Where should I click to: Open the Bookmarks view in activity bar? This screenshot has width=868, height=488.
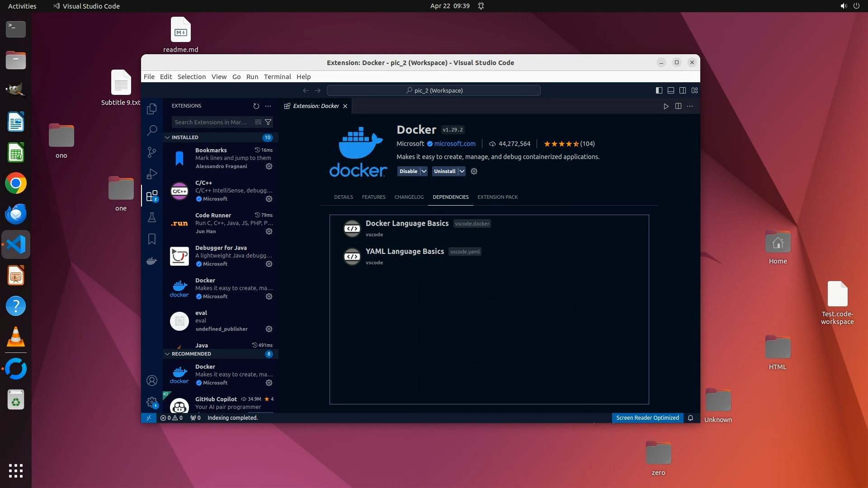152,239
